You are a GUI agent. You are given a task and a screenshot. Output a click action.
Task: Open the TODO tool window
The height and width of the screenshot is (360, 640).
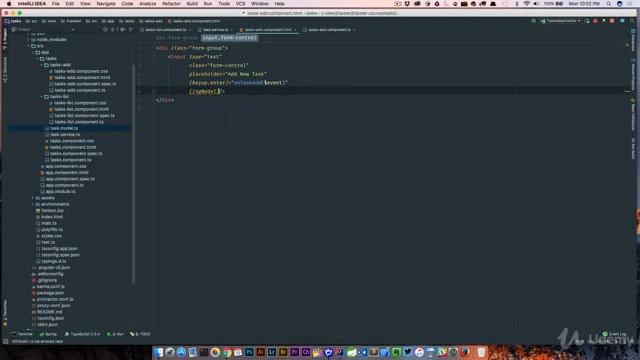point(140,334)
